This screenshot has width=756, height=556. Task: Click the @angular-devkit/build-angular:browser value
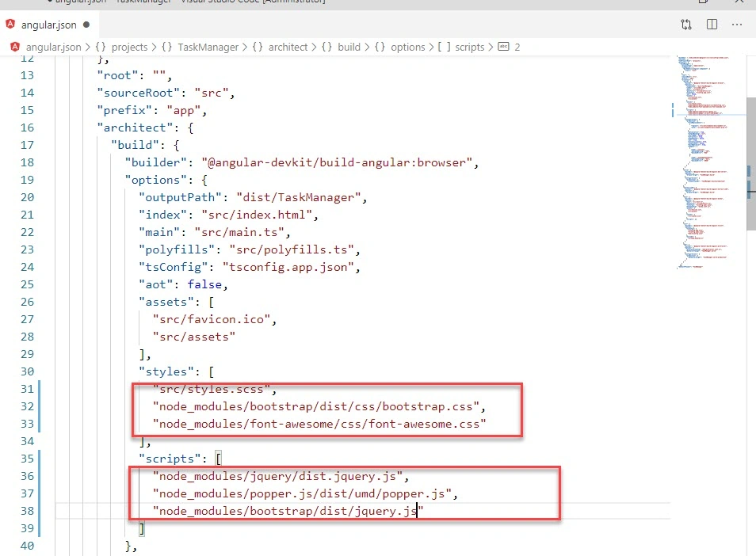(x=337, y=162)
